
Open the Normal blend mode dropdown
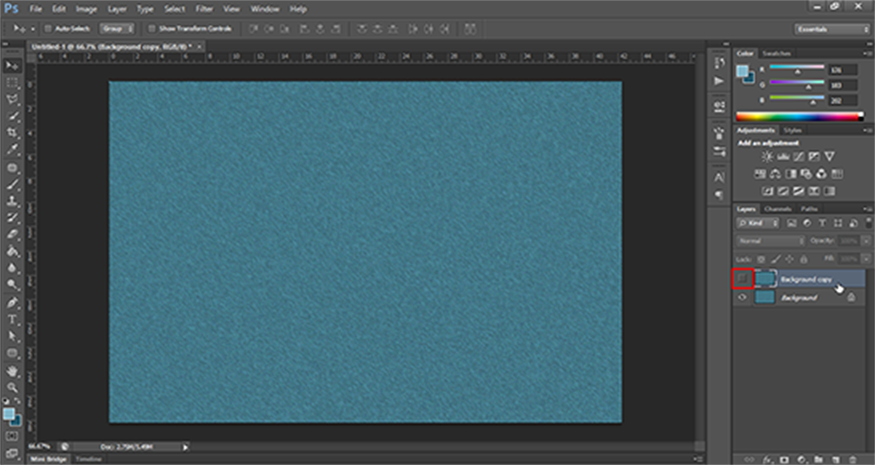[x=770, y=241]
